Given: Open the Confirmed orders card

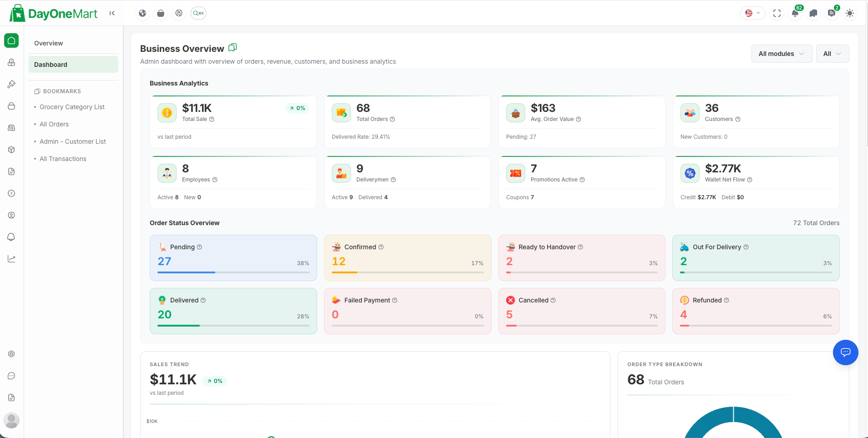Looking at the screenshot, I should point(408,258).
